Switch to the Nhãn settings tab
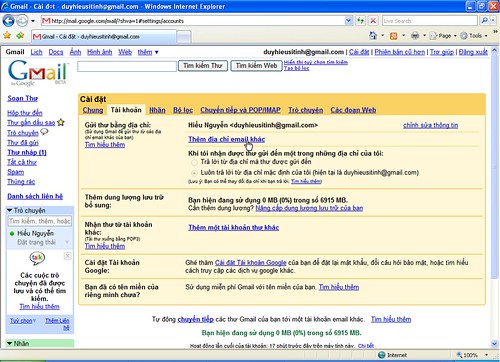Viewport: 500px width, 362px height. [157, 110]
